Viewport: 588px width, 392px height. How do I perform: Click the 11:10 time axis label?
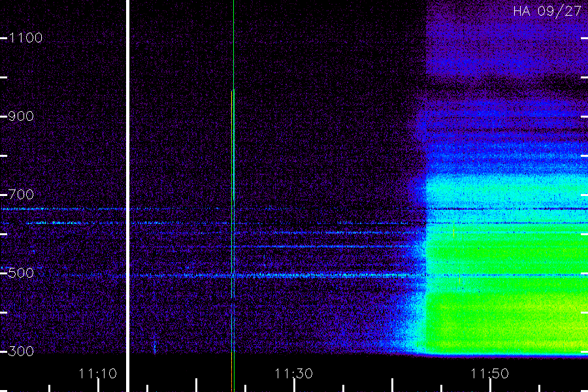coord(97,374)
